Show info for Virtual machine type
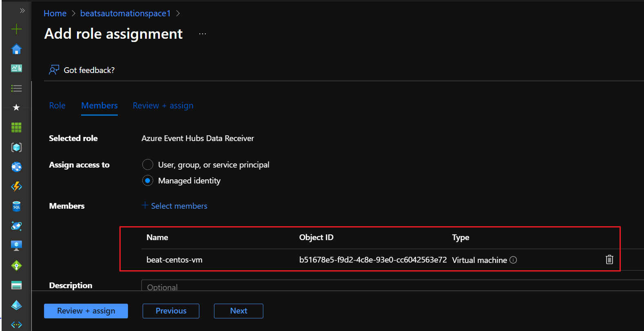The image size is (644, 331). click(x=513, y=260)
